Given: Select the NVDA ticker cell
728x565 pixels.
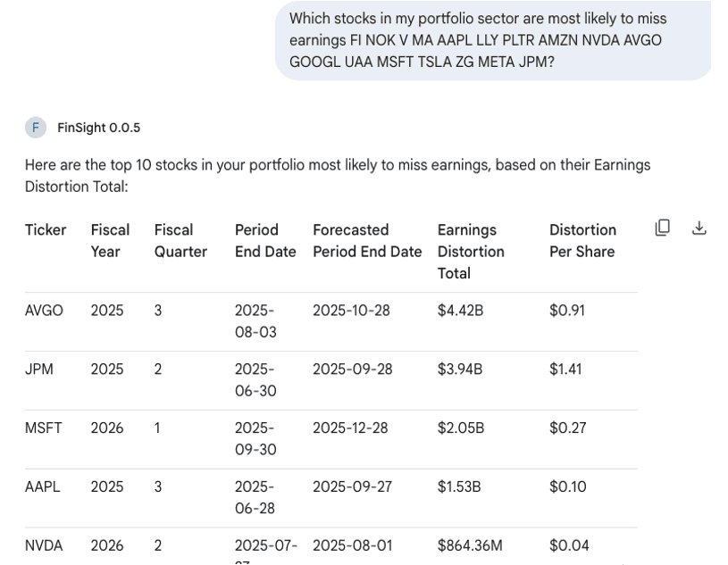Looking at the screenshot, I should click(44, 545).
